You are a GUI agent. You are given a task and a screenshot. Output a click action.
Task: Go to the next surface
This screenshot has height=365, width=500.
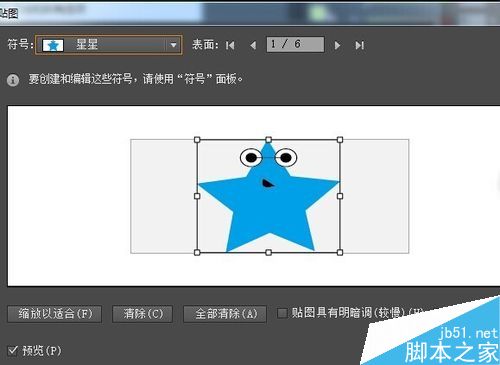tap(337, 45)
